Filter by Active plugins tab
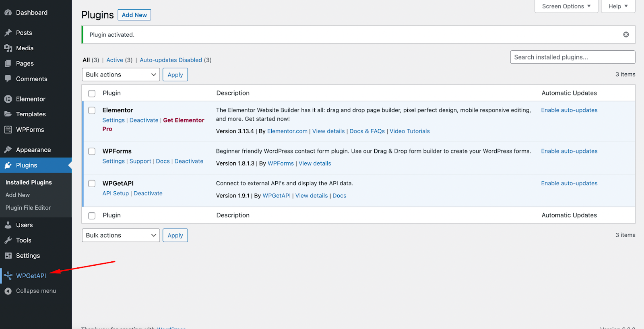 [x=115, y=60]
